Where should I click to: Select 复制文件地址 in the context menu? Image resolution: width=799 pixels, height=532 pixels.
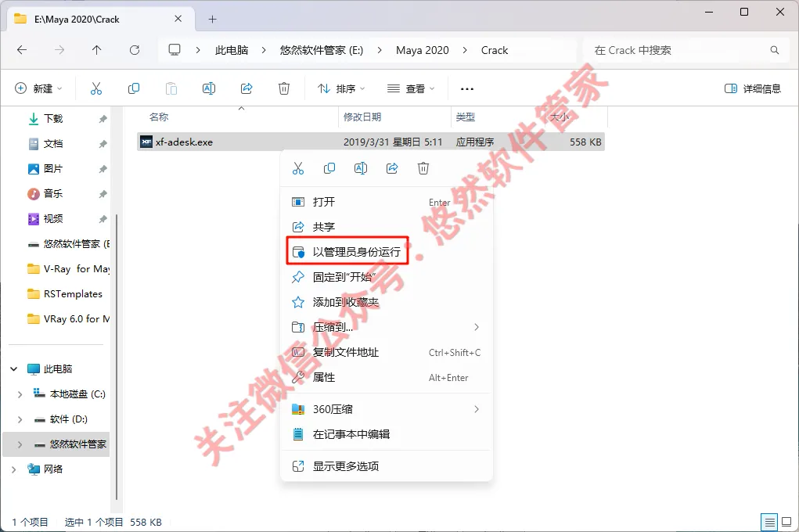387,352
